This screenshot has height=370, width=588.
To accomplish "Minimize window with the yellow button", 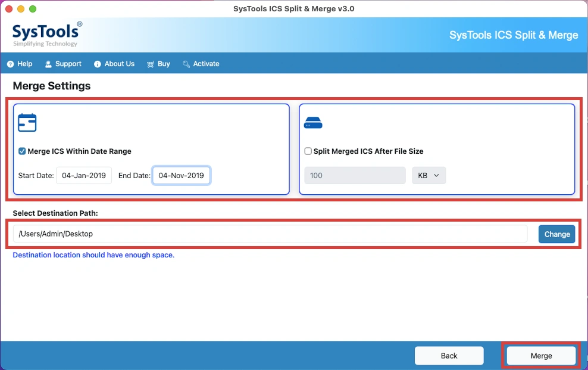I will [x=21, y=8].
